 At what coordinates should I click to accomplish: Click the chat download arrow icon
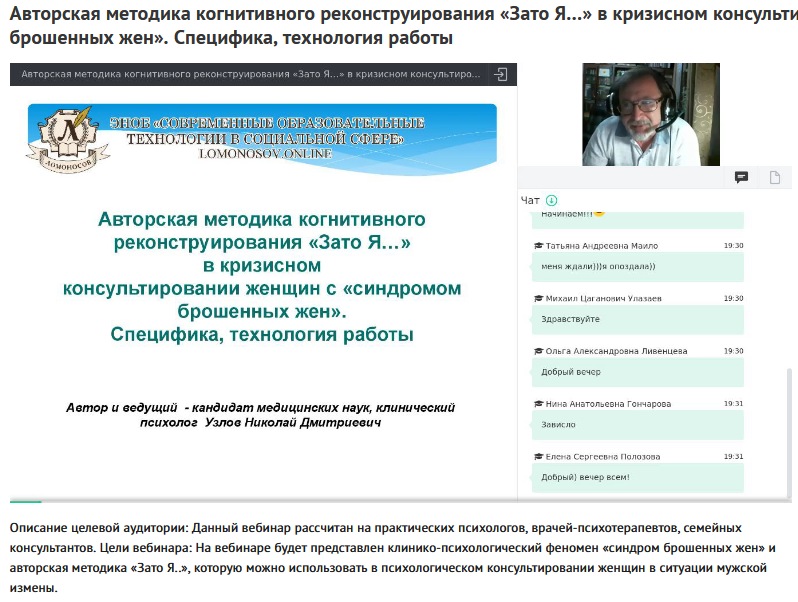pos(552,200)
